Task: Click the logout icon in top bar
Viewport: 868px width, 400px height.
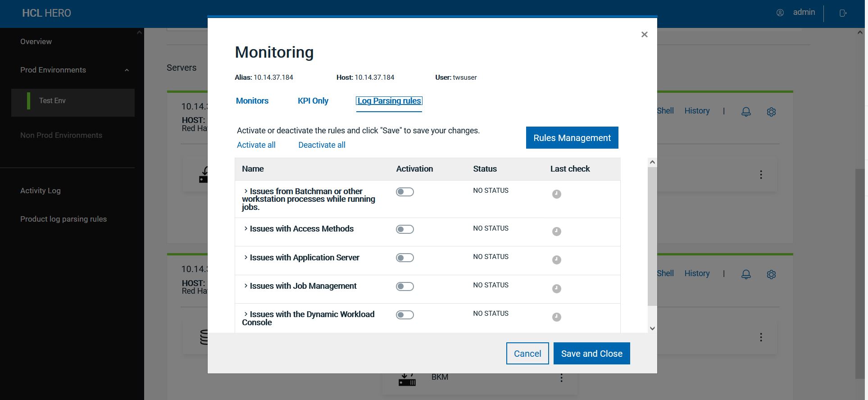Action: pyautogui.click(x=843, y=13)
